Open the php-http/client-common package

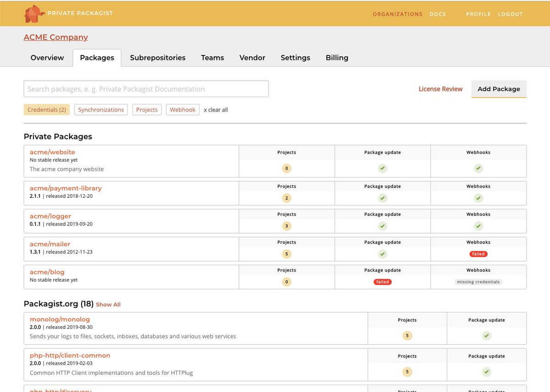pos(70,355)
